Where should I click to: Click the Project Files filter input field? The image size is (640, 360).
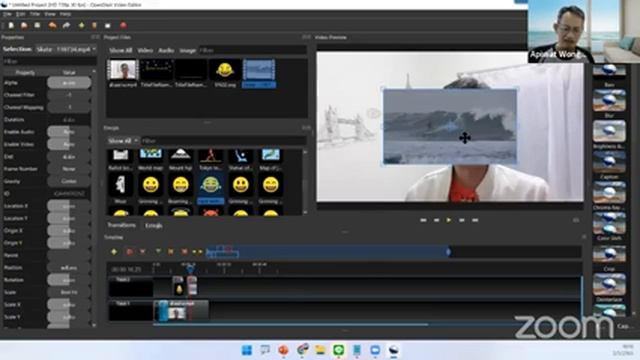point(252,50)
